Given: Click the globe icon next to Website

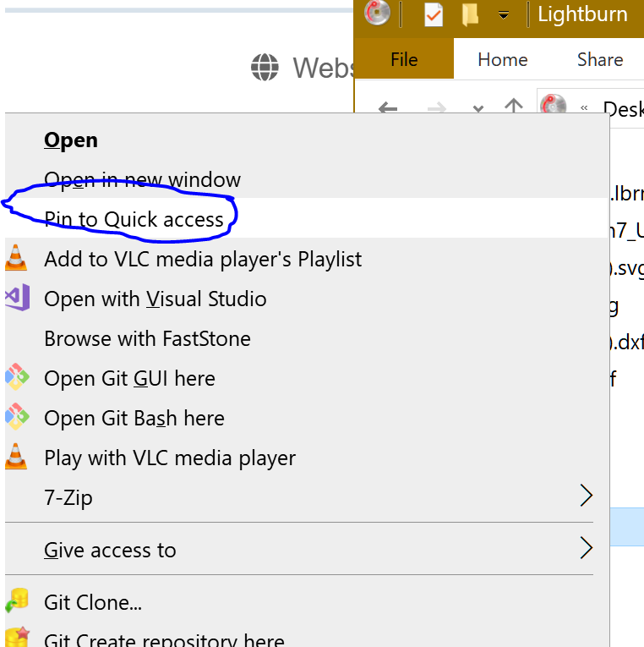Looking at the screenshot, I should pos(265,67).
